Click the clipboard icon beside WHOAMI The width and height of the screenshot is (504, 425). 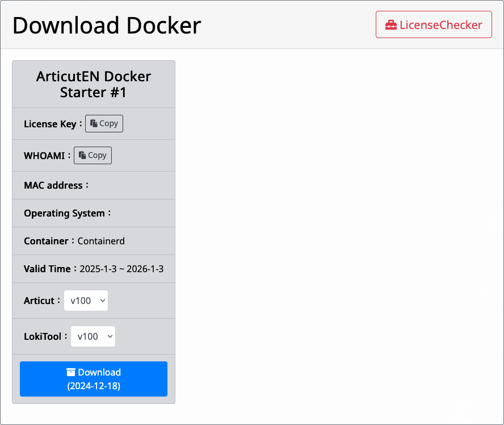pos(82,155)
